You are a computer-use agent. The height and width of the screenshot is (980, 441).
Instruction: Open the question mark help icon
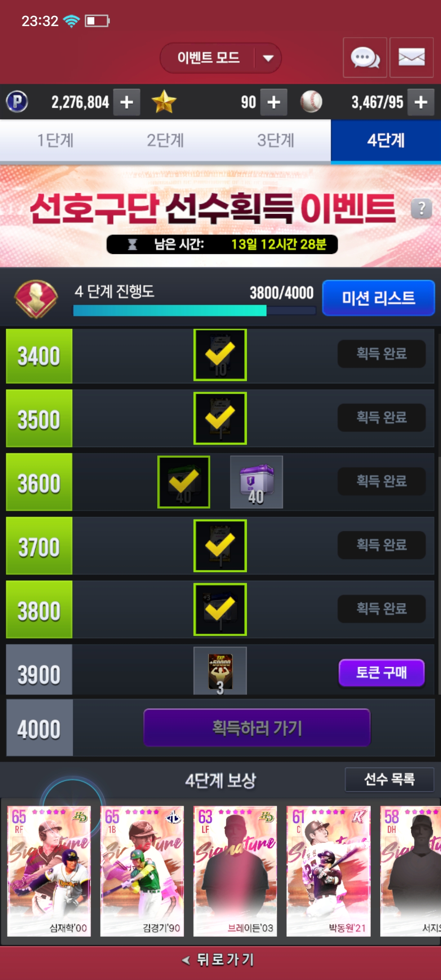click(421, 209)
